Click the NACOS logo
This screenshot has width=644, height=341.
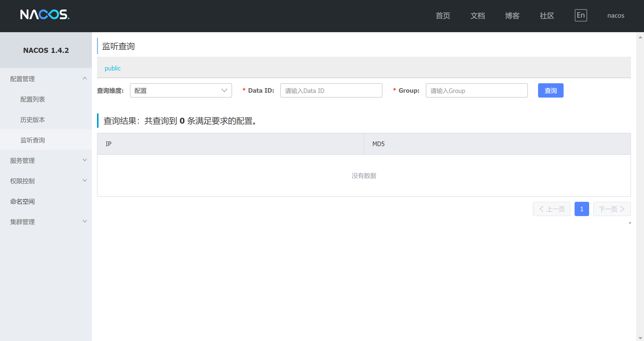pos(45,15)
